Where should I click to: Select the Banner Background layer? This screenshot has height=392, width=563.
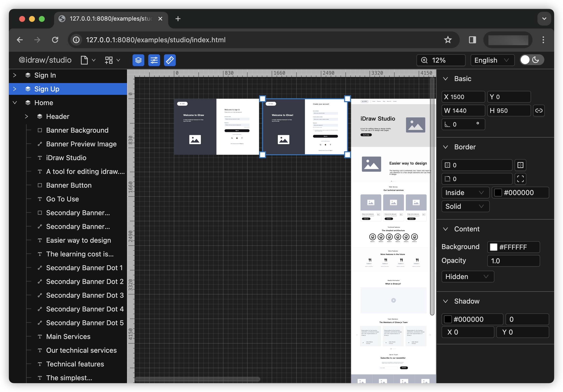point(77,130)
